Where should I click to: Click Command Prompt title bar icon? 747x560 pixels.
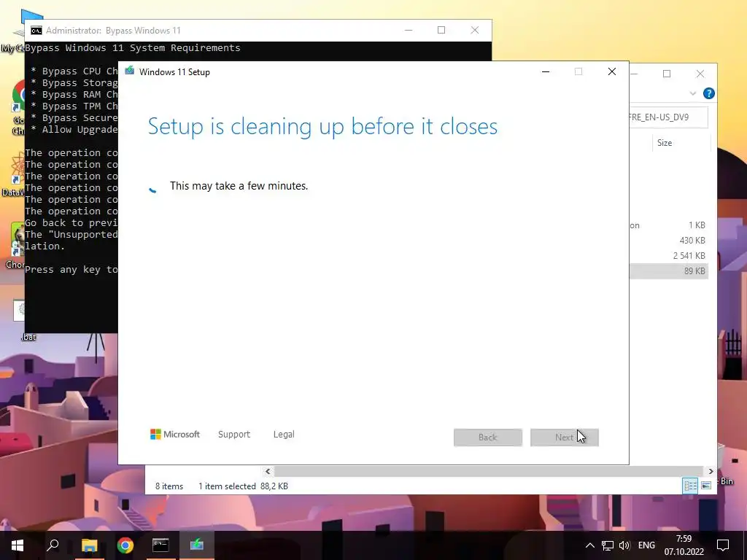[36, 31]
